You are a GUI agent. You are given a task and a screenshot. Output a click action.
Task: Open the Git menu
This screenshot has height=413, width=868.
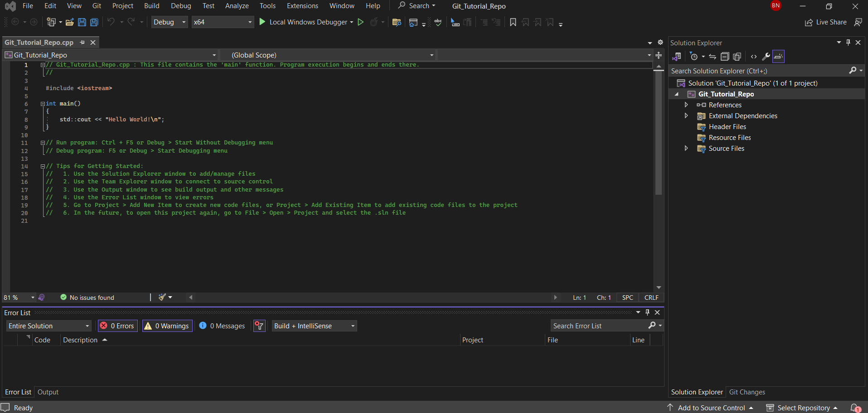pos(97,6)
